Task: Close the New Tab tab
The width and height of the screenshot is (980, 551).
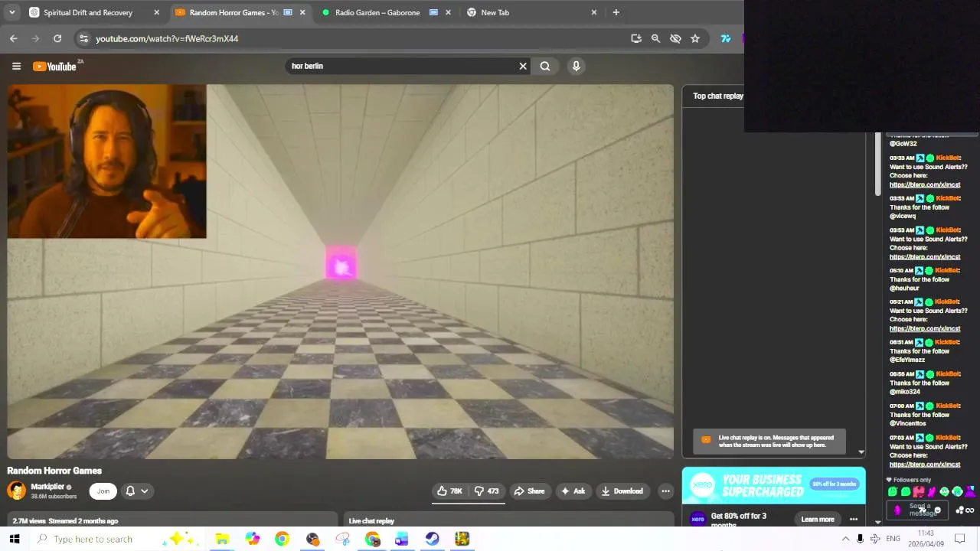Action: click(x=594, y=12)
